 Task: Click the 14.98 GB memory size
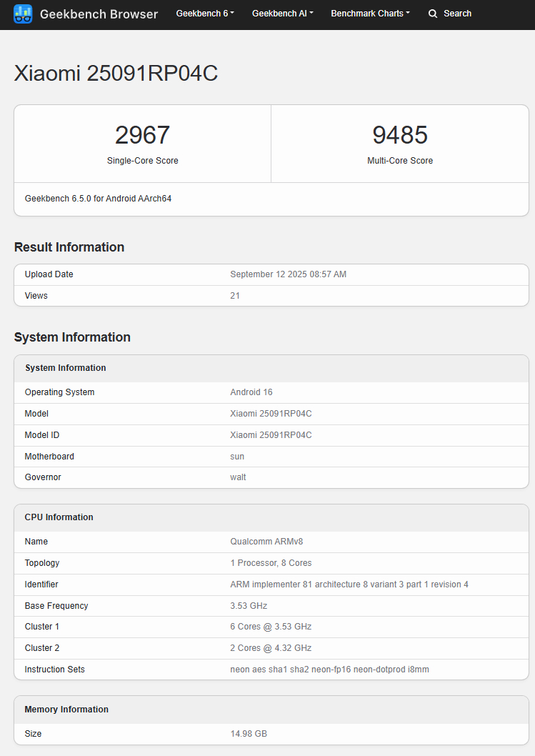249,734
